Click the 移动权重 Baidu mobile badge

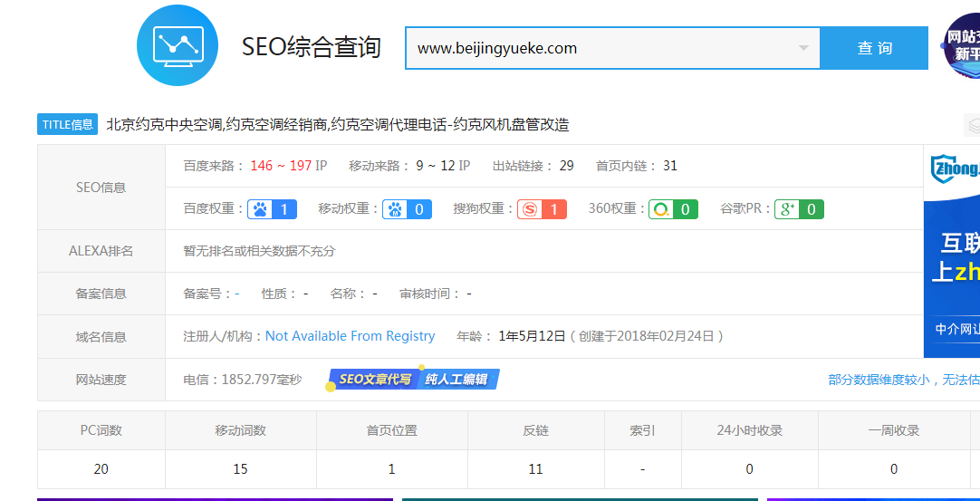[407, 209]
